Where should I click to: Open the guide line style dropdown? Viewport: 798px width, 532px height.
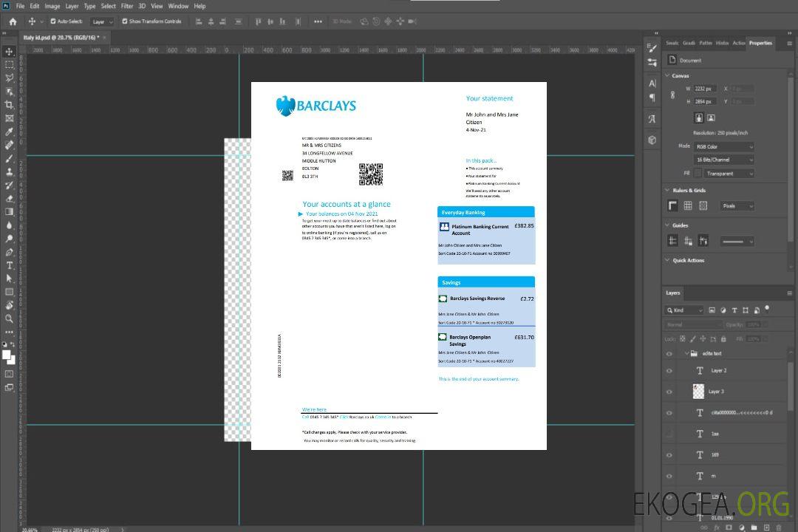737,242
